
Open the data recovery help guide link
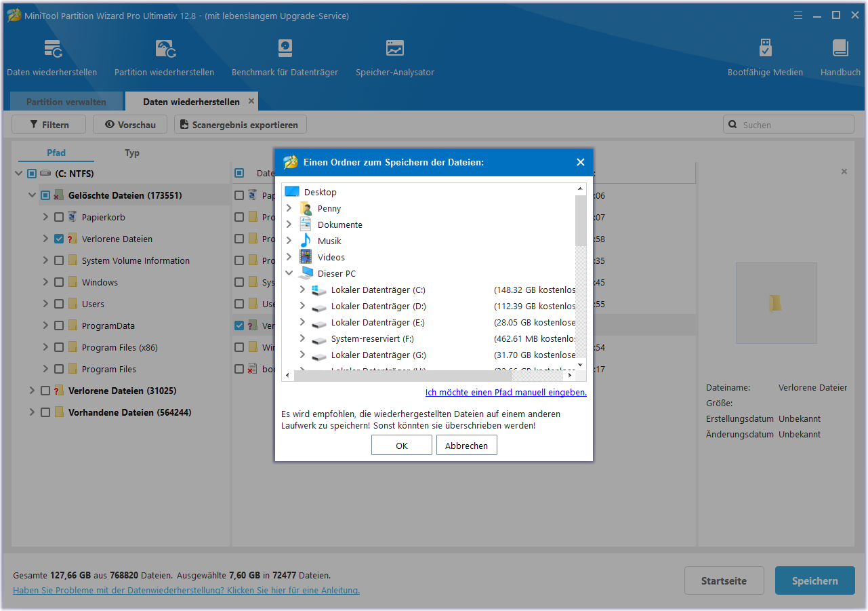coord(186,590)
